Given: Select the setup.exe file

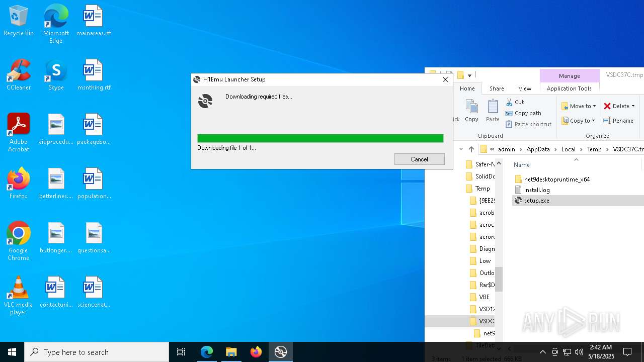Looking at the screenshot, I should (536, 201).
